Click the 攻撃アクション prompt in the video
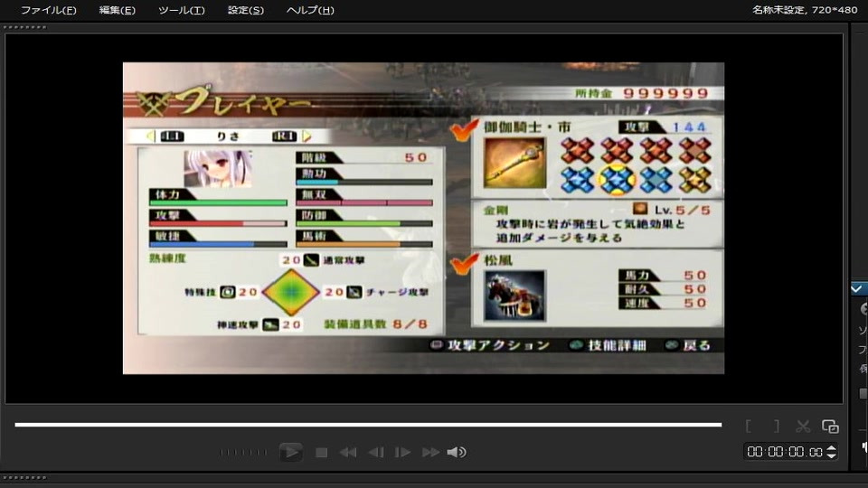The height and width of the screenshot is (488, 868). tap(490, 345)
